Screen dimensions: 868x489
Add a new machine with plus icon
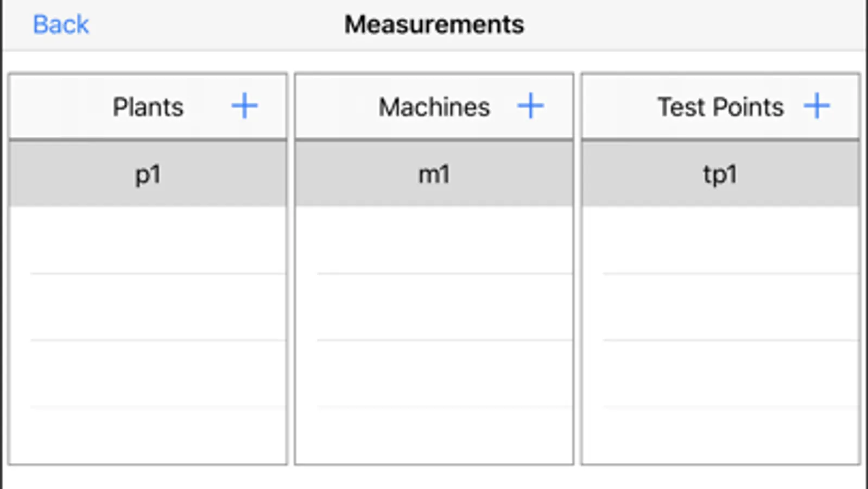coord(530,106)
